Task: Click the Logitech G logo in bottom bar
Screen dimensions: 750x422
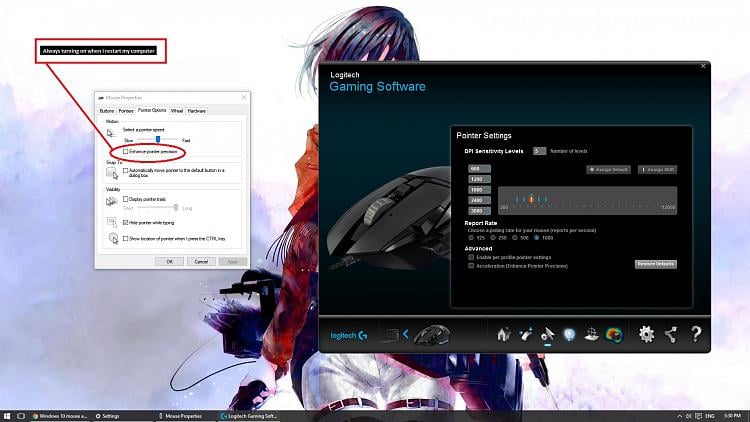Action: (x=349, y=335)
